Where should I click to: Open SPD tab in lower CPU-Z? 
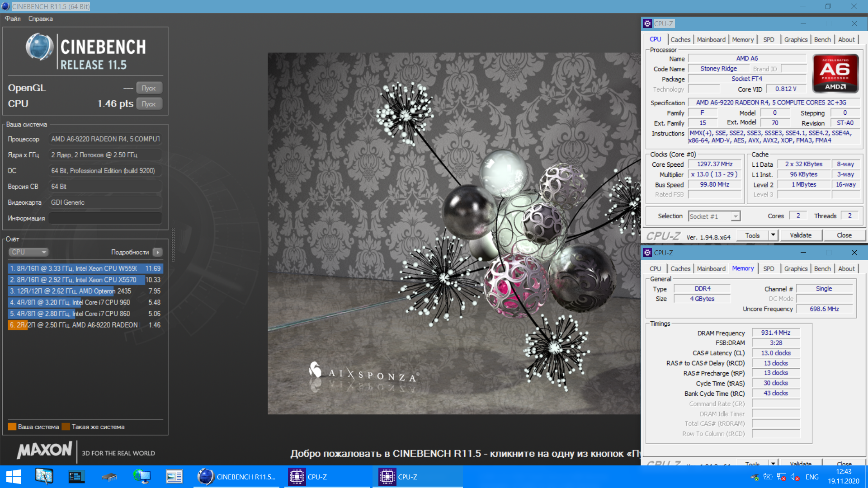(769, 269)
